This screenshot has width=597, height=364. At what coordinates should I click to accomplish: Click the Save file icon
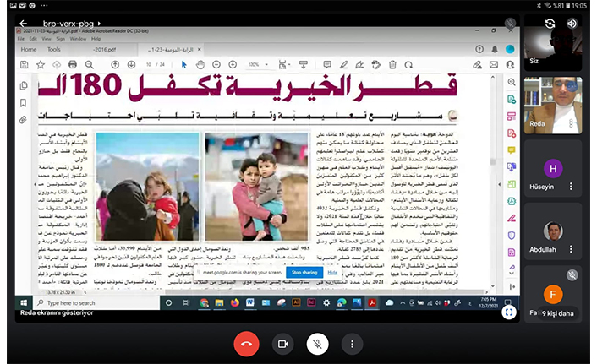click(24, 65)
